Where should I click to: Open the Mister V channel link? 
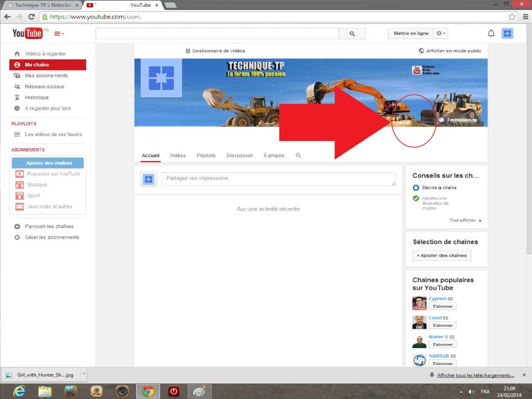(438, 337)
